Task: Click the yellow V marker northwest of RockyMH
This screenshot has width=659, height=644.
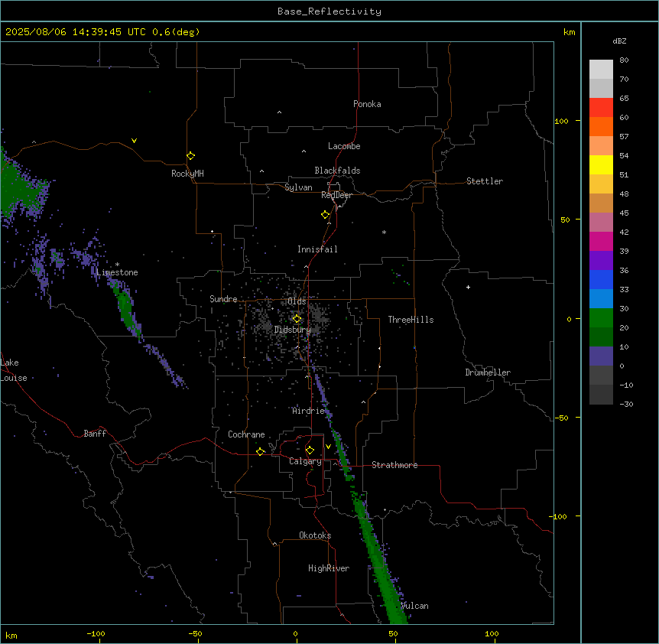Action: (134, 141)
